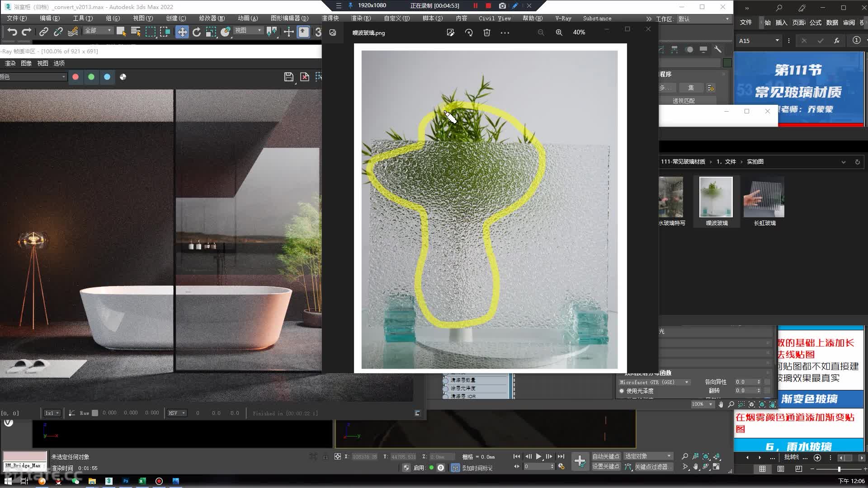Open the 颜色 channel dropdown in frame buffer

(x=33, y=77)
